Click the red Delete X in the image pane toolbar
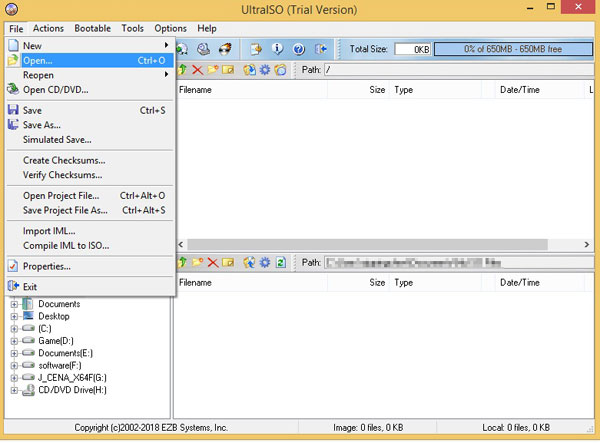Screen dimensions: 600x443 pos(197,70)
